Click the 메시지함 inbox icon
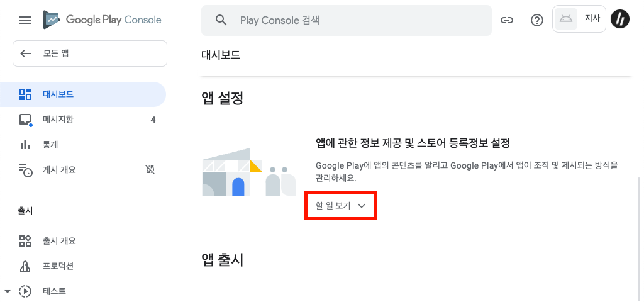 (x=25, y=120)
